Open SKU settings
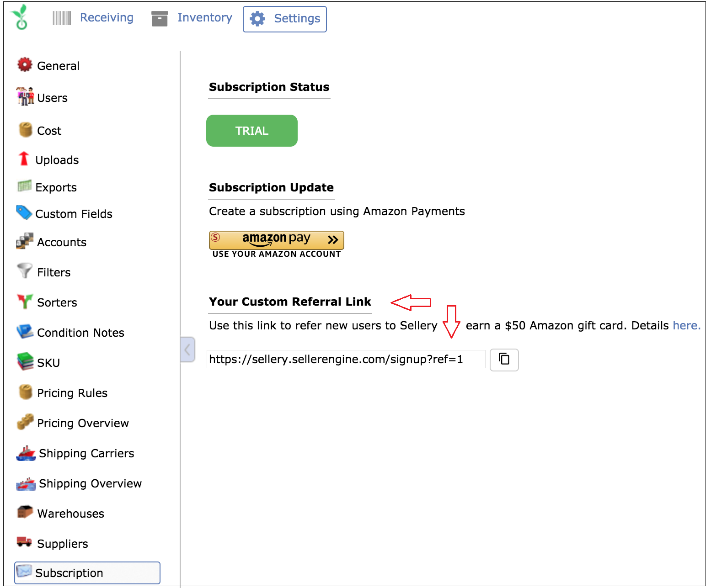The image size is (711, 588). [48, 363]
